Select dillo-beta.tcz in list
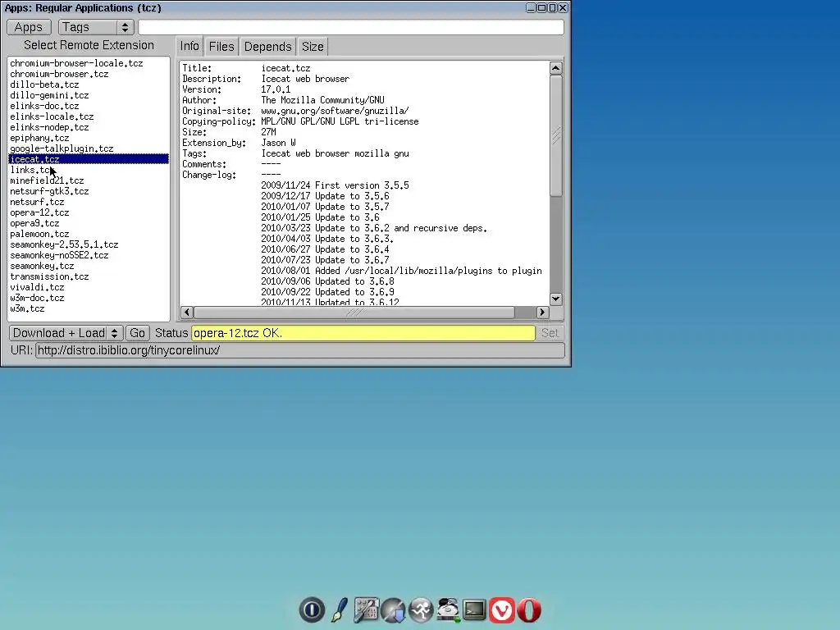Viewport: 840px width, 630px height. [89, 84]
